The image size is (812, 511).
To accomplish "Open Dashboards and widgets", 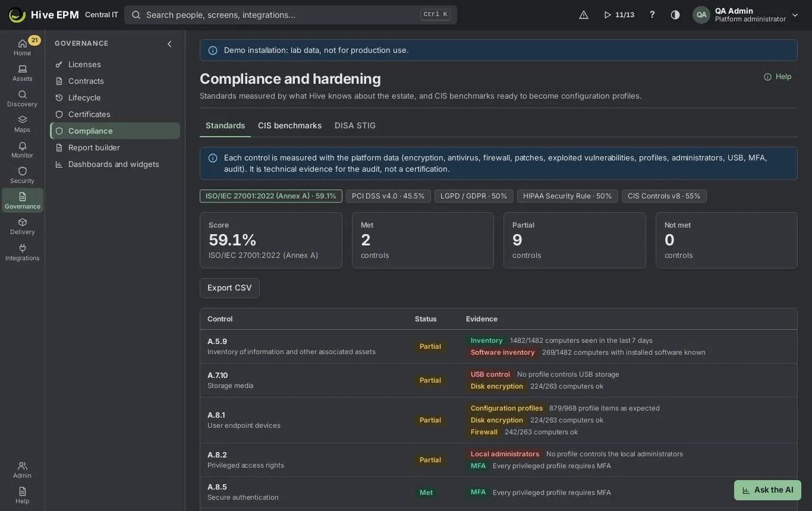I will (115, 164).
